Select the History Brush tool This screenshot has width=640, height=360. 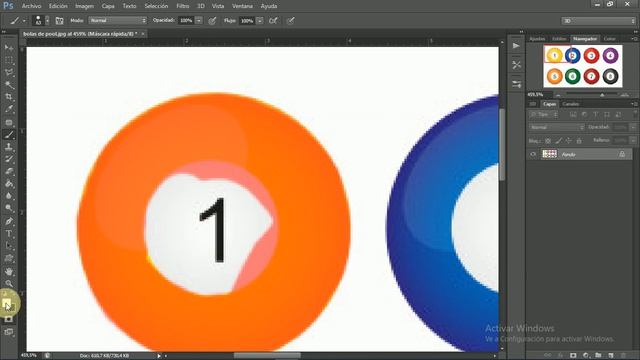(9, 159)
